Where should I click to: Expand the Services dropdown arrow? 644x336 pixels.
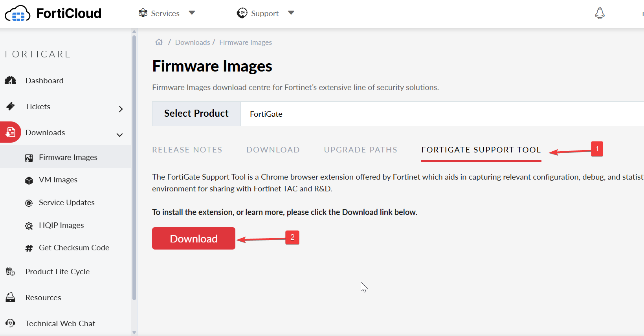click(192, 13)
